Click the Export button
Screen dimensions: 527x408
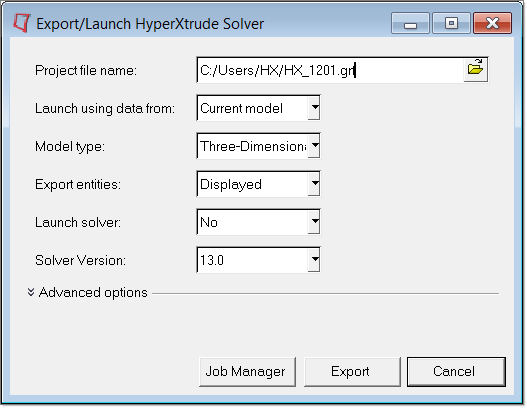[x=352, y=372]
